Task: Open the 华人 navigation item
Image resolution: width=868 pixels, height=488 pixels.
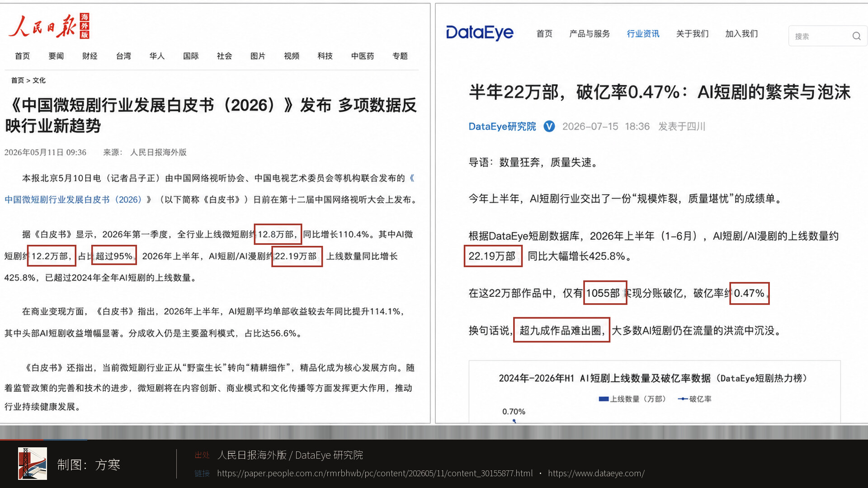Action: click(x=157, y=56)
